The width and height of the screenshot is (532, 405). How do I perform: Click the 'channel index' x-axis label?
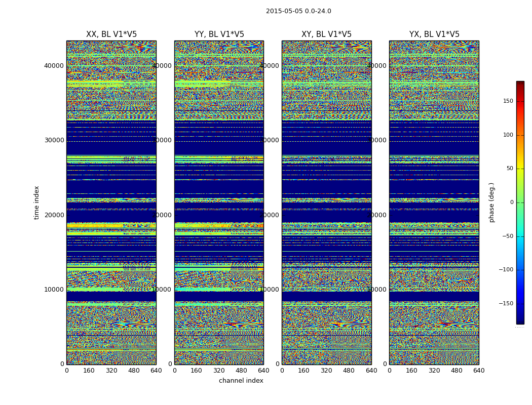click(241, 381)
